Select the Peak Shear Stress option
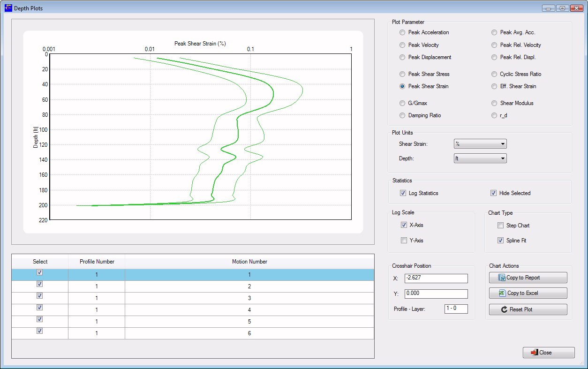The width and height of the screenshot is (588, 369). 402,74
